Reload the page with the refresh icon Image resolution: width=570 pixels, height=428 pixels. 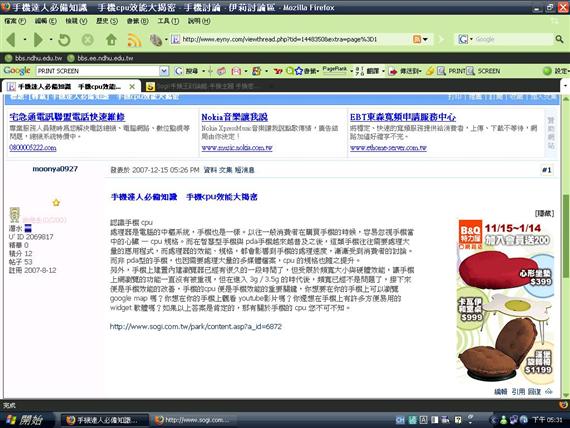[x=64, y=40]
